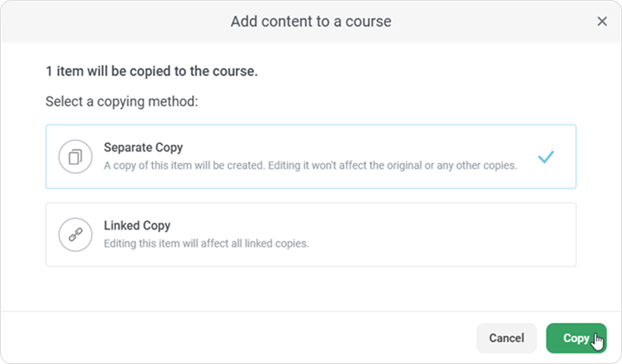The image size is (622, 364).
Task: Click empty right side of Linked Copy card
Action: (470, 234)
